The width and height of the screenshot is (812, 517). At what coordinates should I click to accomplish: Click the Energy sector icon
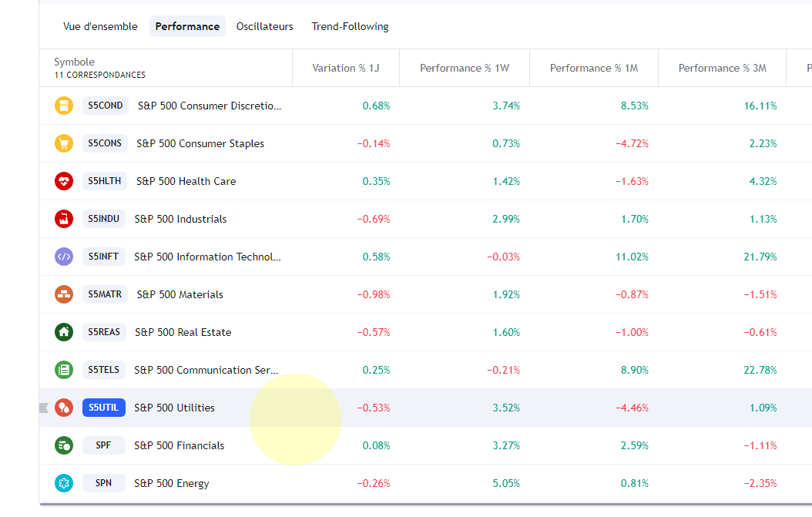click(x=63, y=483)
